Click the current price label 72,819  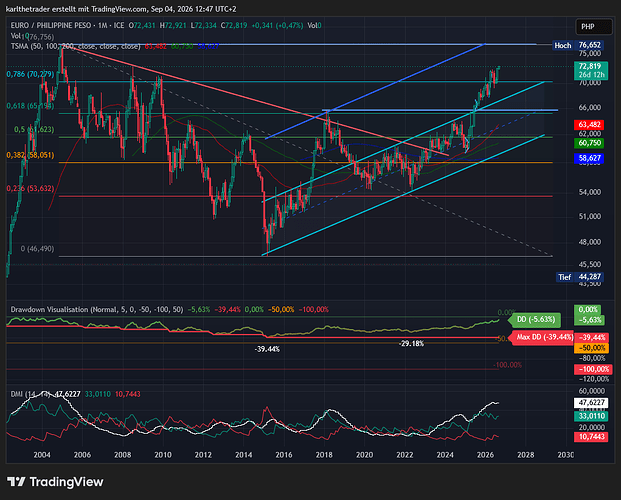[x=591, y=70]
